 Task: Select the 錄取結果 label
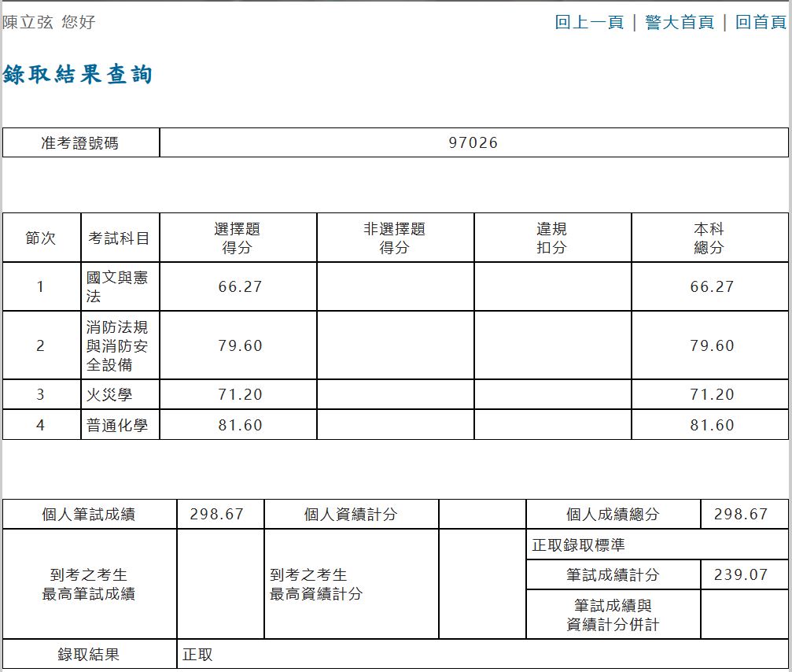(89, 655)
